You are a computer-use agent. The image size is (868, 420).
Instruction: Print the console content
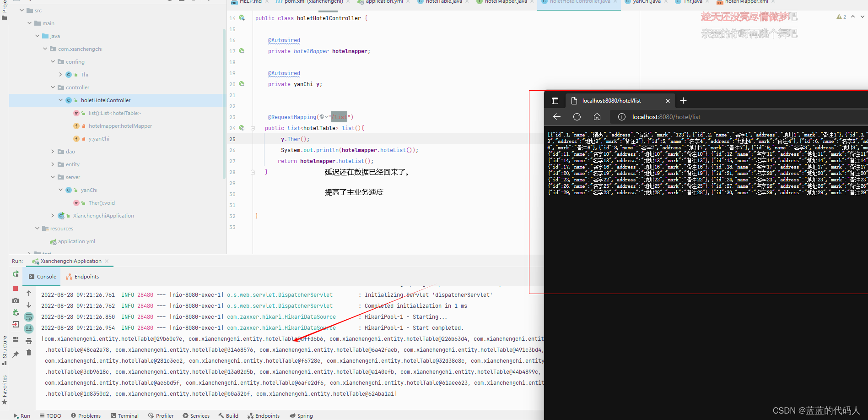tap(28, 340)
